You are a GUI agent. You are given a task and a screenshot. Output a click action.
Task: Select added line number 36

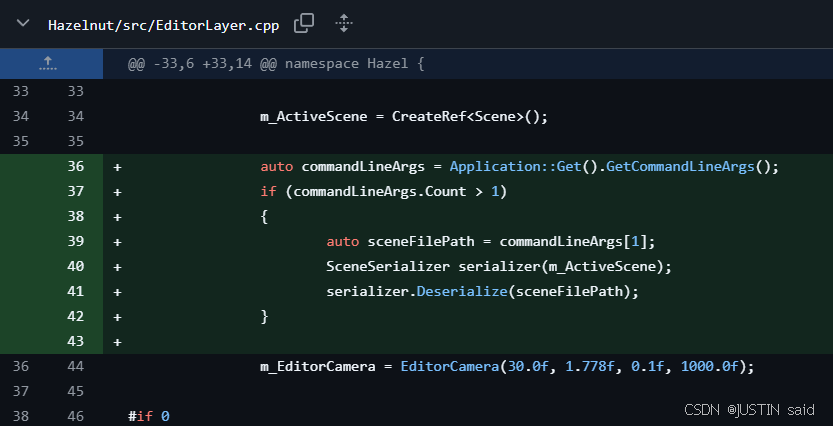pos(77,166)
